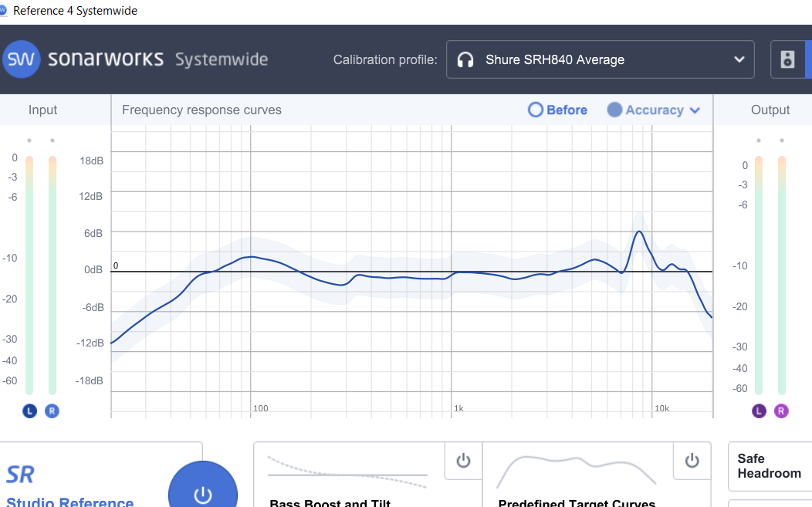812x507 pixels.
Task: Click the headphone icon in calibration profile
Action: [465, 59]
